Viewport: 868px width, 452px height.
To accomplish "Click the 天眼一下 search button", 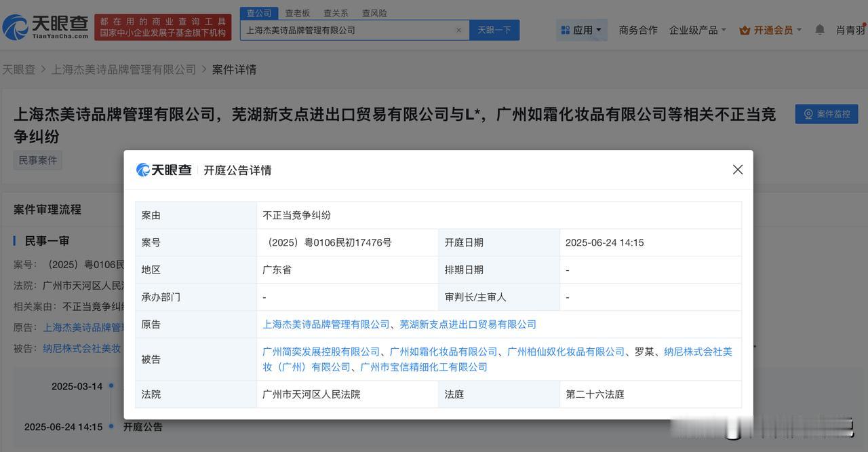I will [x=494, y=30].
